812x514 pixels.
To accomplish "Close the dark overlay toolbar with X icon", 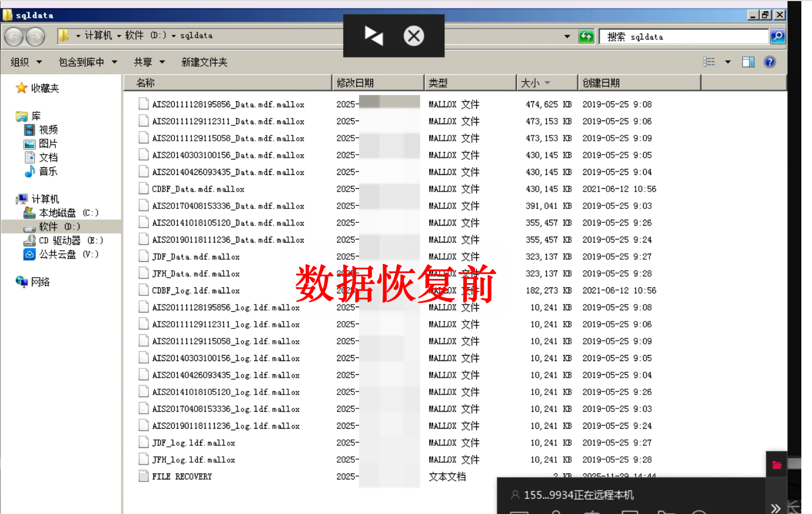I will (x=413, y=36).
